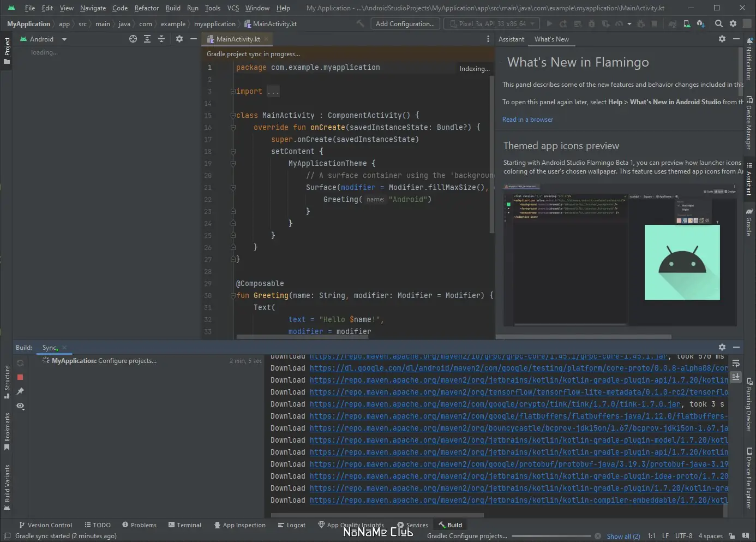Toggle scroll-to-end in the Build output
Viewport: 756px width, 542px height.
click(x=736, y=377)
